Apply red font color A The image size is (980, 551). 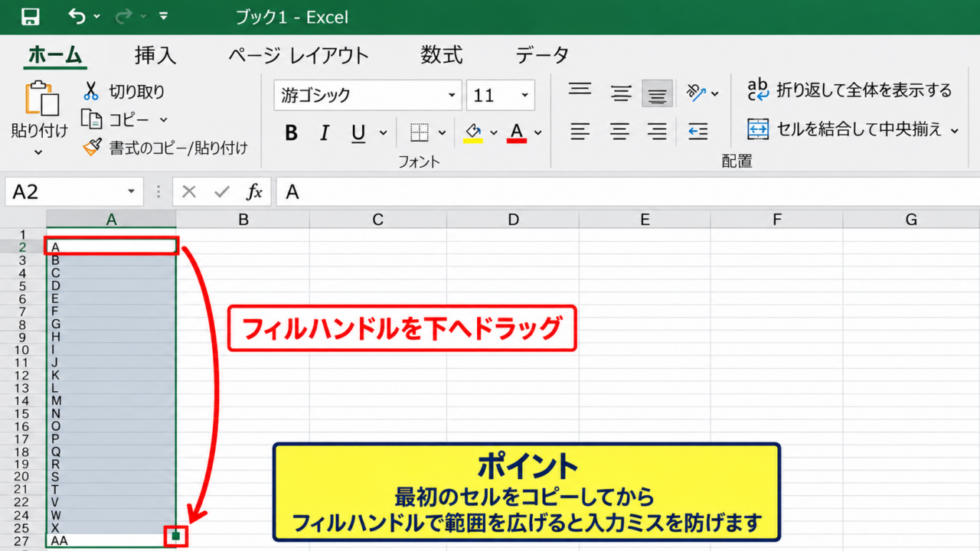tap(517, 133)
